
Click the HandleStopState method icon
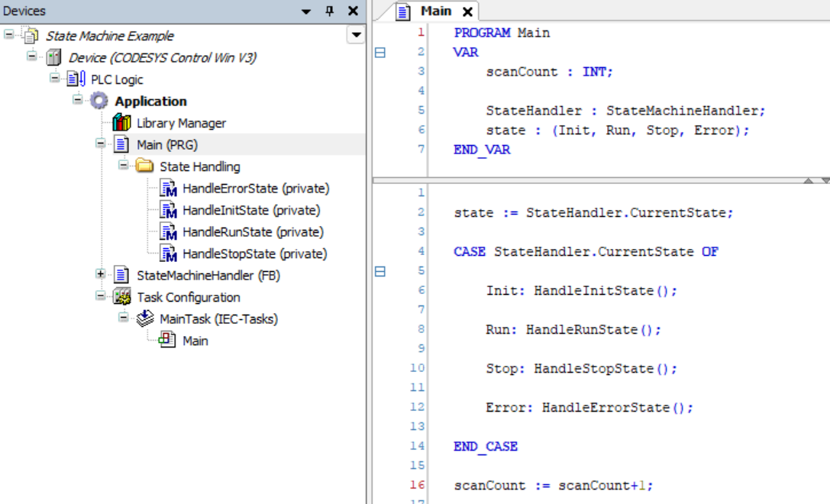click(168, 254)
